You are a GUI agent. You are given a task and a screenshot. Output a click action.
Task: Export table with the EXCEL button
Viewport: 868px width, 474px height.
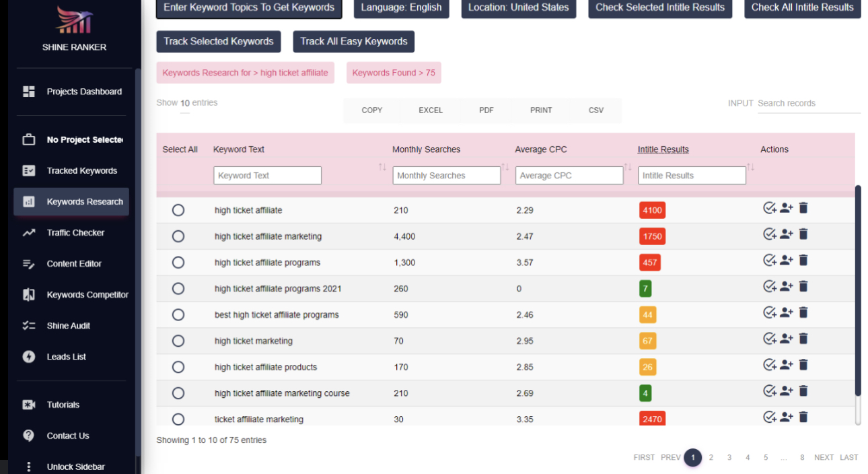(x=431, y=110)
